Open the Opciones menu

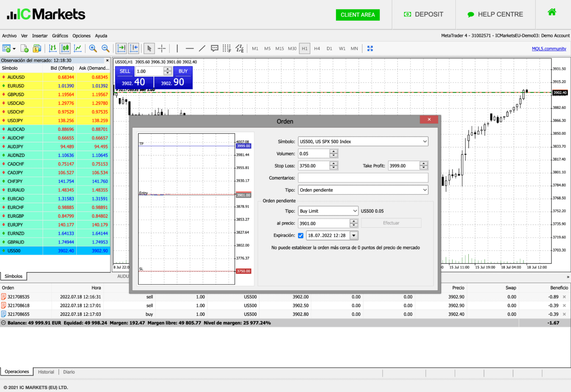coord(81,36)
